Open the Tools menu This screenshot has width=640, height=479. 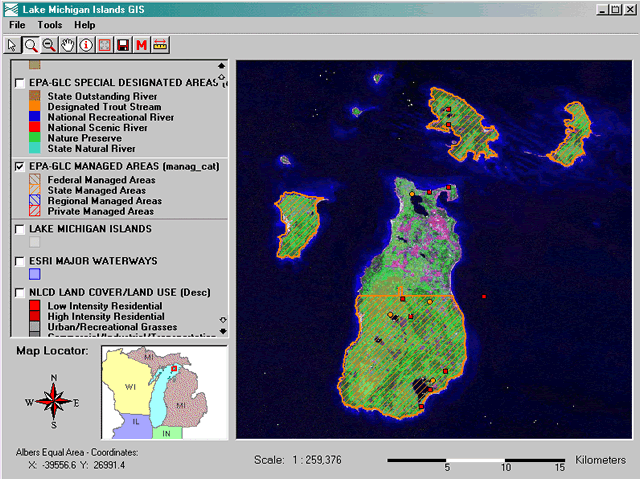tap(50, 25)
